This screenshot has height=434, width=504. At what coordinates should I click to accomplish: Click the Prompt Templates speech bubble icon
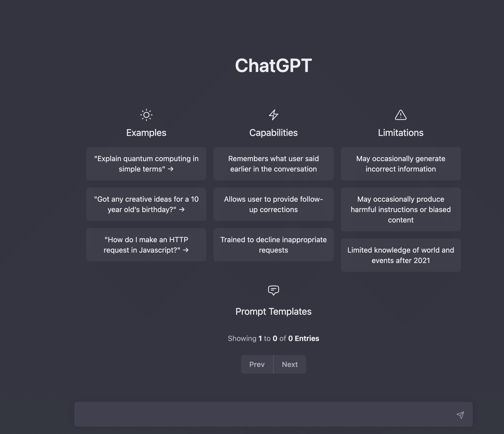273,290
